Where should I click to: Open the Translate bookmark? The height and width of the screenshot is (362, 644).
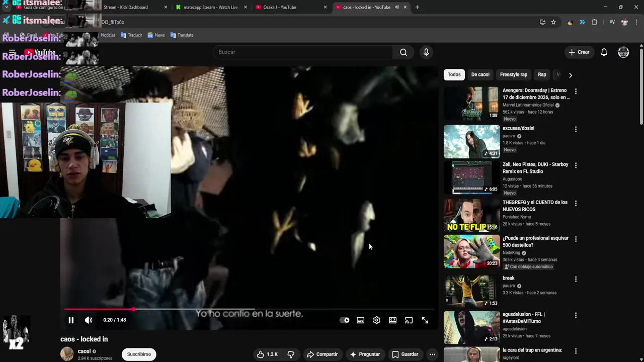(182, 35)
